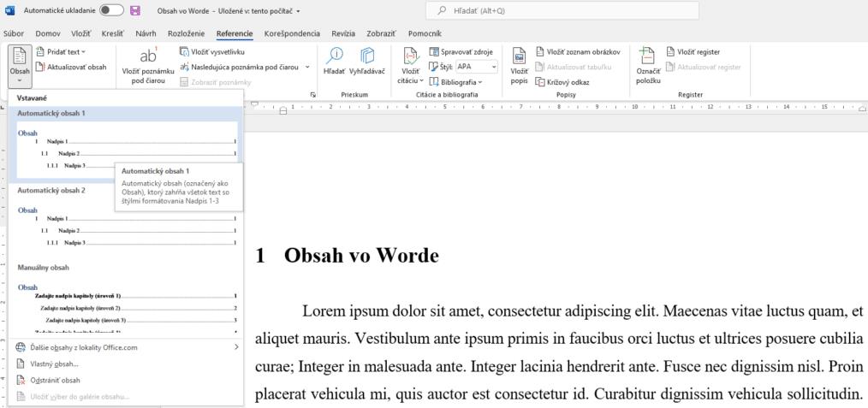This screenshot has width=868, height=408.
Task: Click Krížový odkaz
Action: [562, 82]
